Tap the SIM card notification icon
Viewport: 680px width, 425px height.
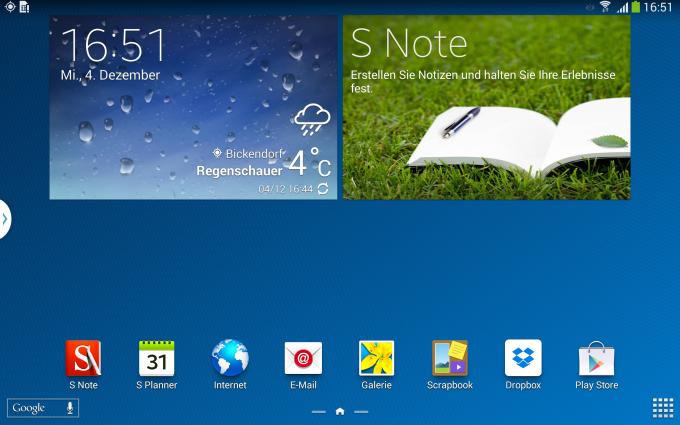pyautogui.click(x=25, y=7)
